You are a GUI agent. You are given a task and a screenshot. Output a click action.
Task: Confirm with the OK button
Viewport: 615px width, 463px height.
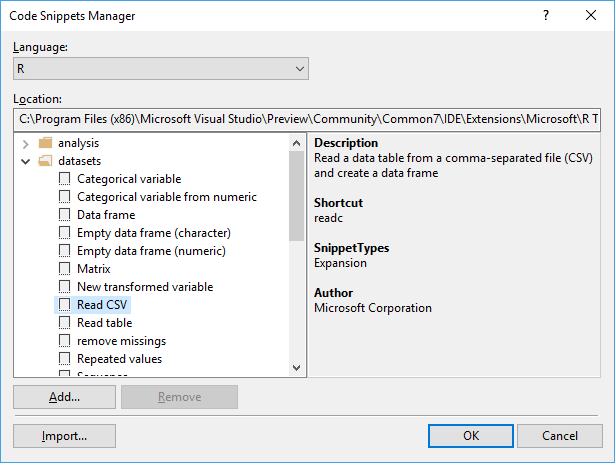471,436
